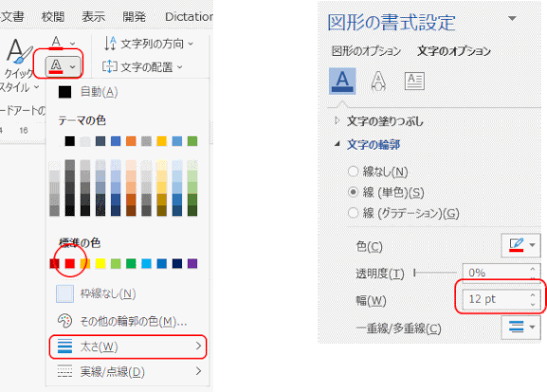Screen dimensions: 547x392
Task: Click the text direction icon
Action: 110,44
